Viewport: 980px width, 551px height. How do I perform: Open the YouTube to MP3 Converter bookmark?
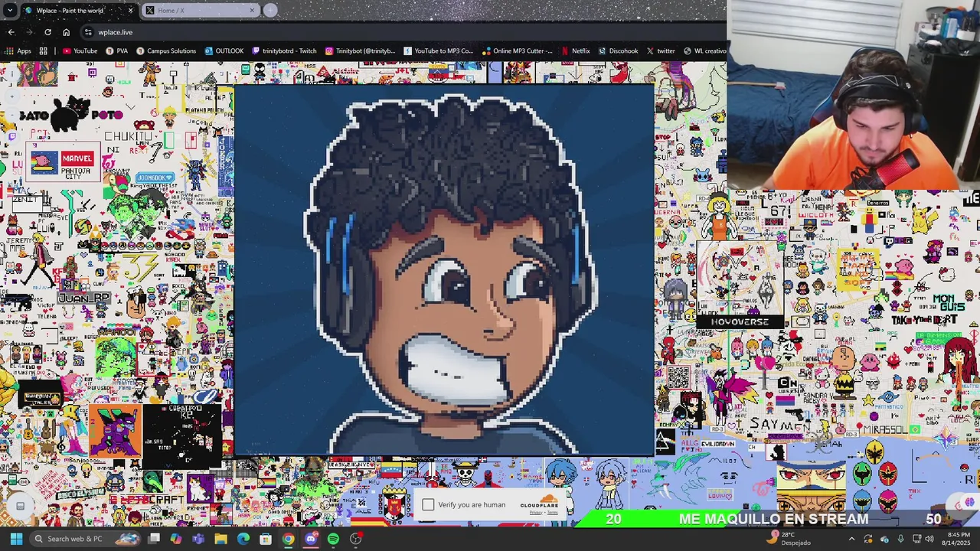coord(438,51)
